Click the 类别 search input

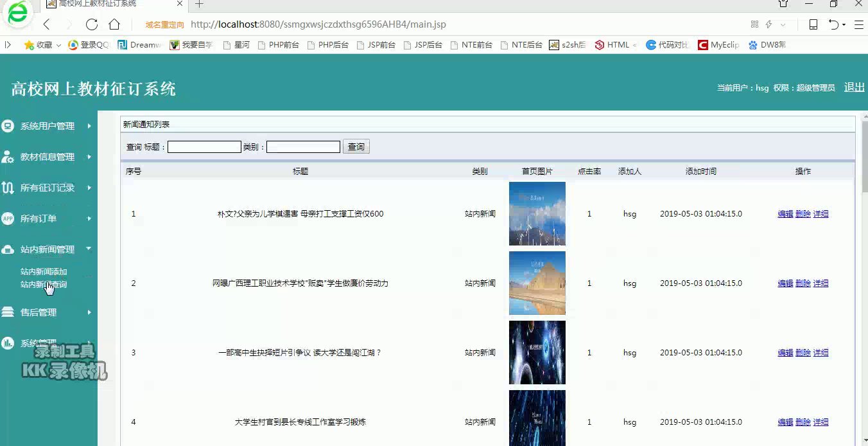303,147
